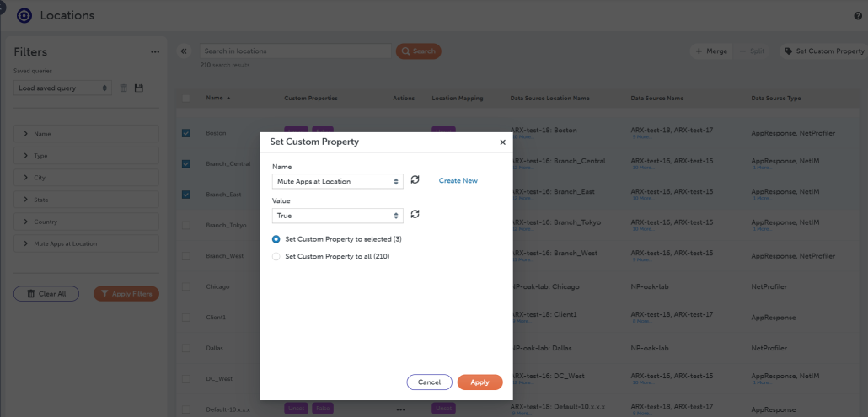Expand the Name filter
Viewport: 868px width, 417px height.
[x=86, y=134]
